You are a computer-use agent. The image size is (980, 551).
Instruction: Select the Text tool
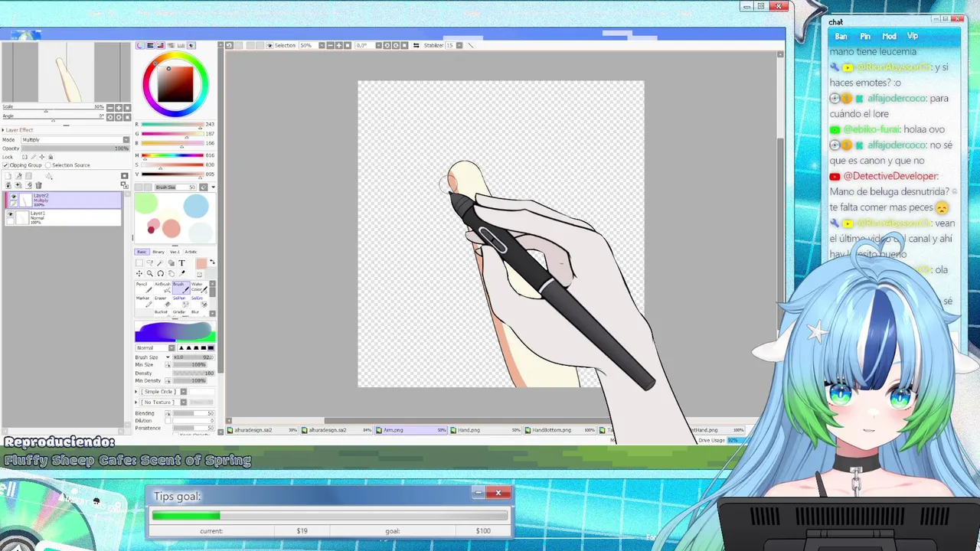tap(181, 262)
